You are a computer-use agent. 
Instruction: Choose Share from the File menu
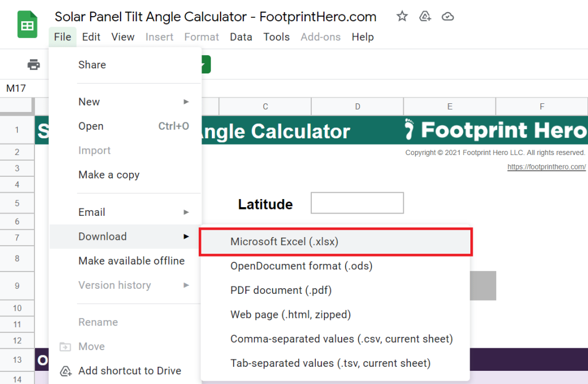(125, 64)
